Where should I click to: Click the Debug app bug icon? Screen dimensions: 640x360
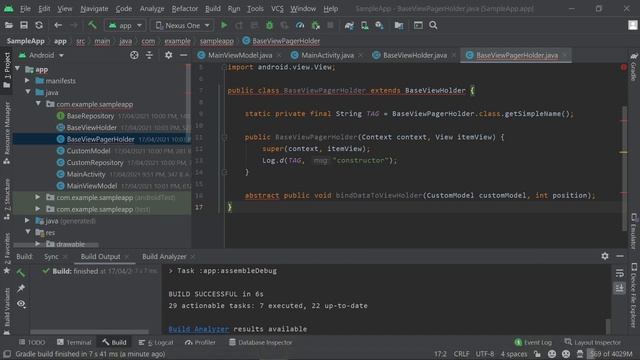(x=269, y=25)
